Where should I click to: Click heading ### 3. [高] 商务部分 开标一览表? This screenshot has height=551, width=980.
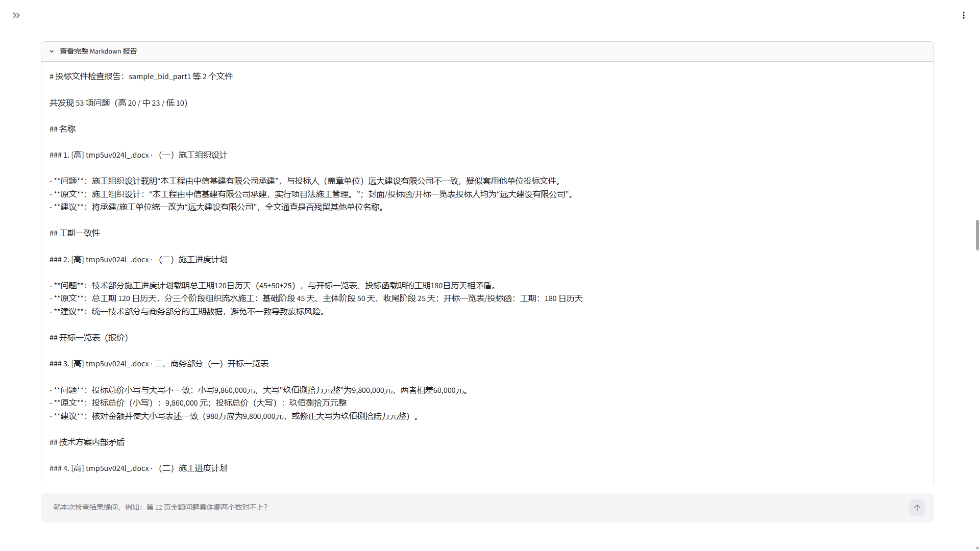[159, 364]
